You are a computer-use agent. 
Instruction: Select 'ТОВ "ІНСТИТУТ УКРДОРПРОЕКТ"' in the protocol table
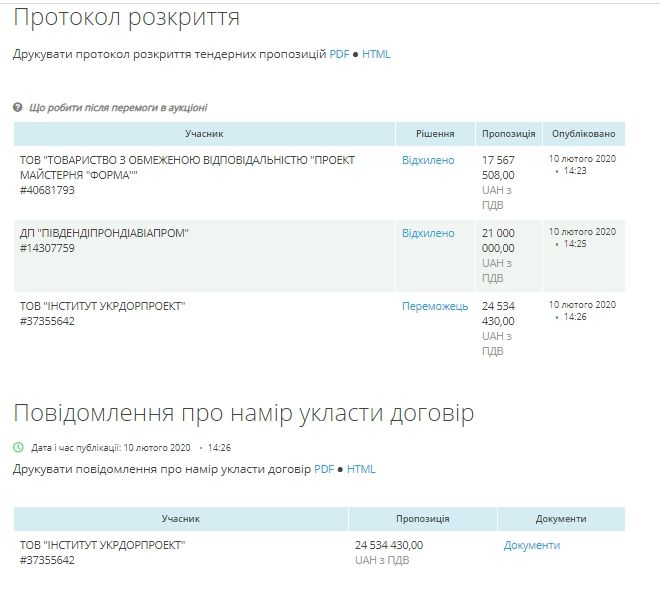[x=102, y=306]
